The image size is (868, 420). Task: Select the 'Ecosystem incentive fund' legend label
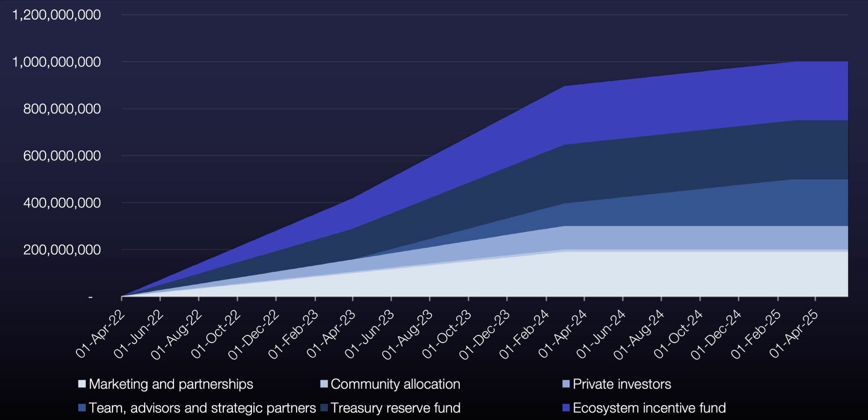point(649,408)
